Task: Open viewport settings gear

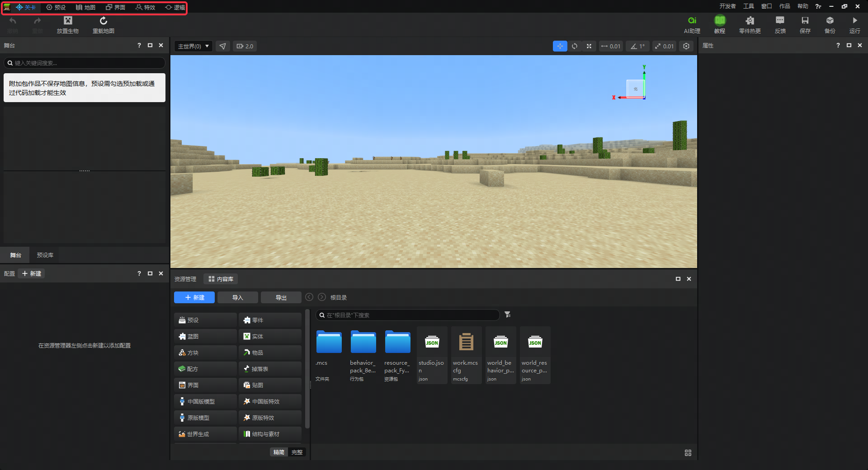Action: click(686, 46)
